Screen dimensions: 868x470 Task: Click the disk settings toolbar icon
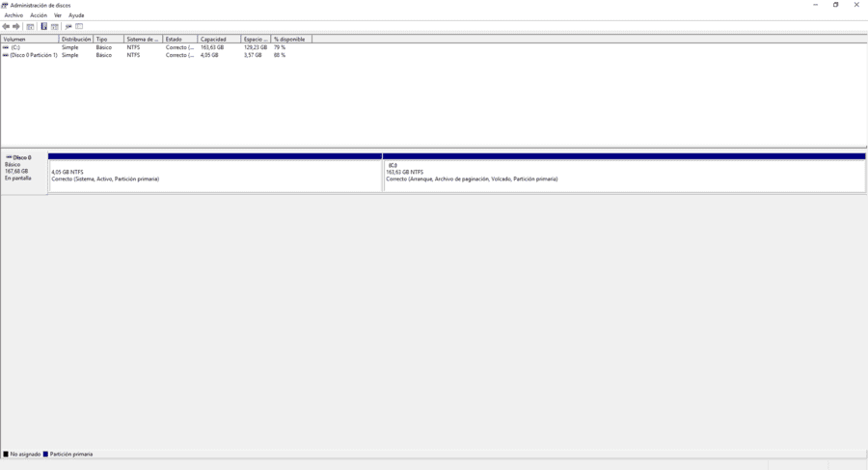point(68,27)
